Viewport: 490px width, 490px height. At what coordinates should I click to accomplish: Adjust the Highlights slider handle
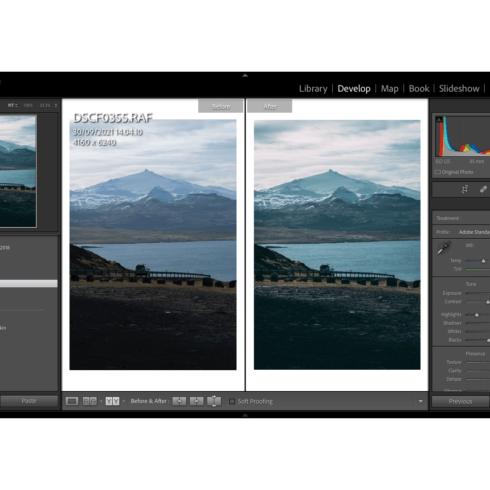(477, 315)
